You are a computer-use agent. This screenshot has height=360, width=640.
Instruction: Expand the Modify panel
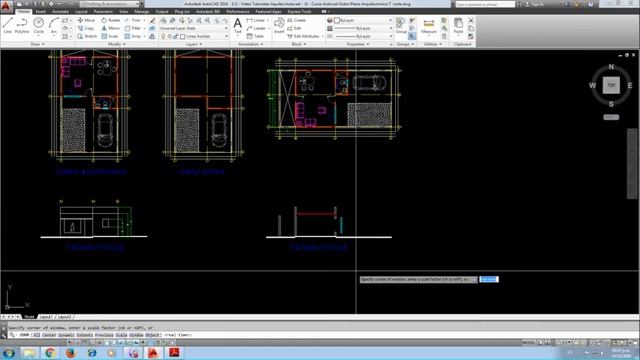click(x=116, y=44)
